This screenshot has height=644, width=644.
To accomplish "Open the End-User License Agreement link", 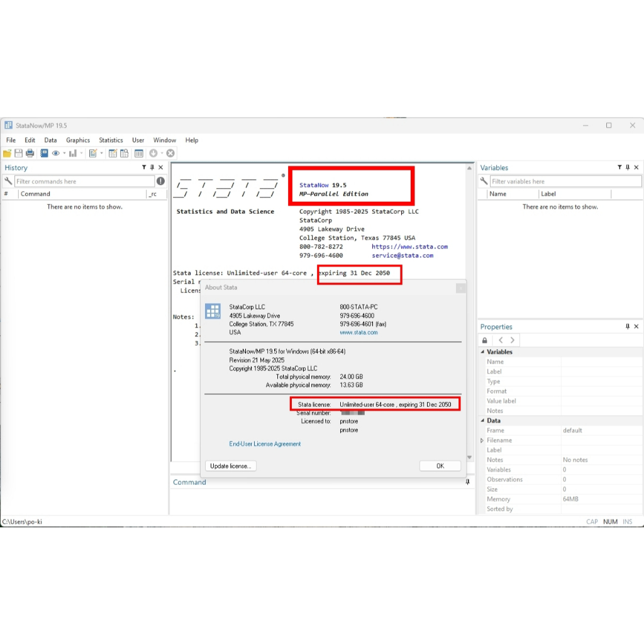I will (265, 444).
